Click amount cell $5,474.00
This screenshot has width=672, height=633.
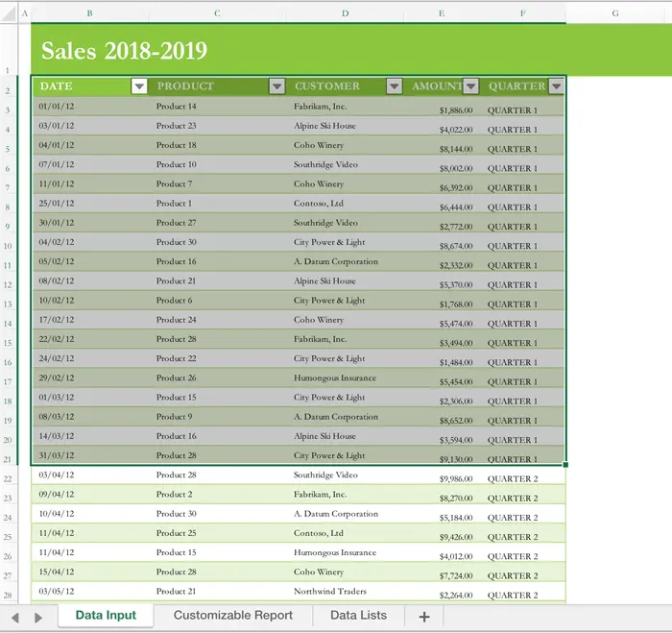click(456, 324)
